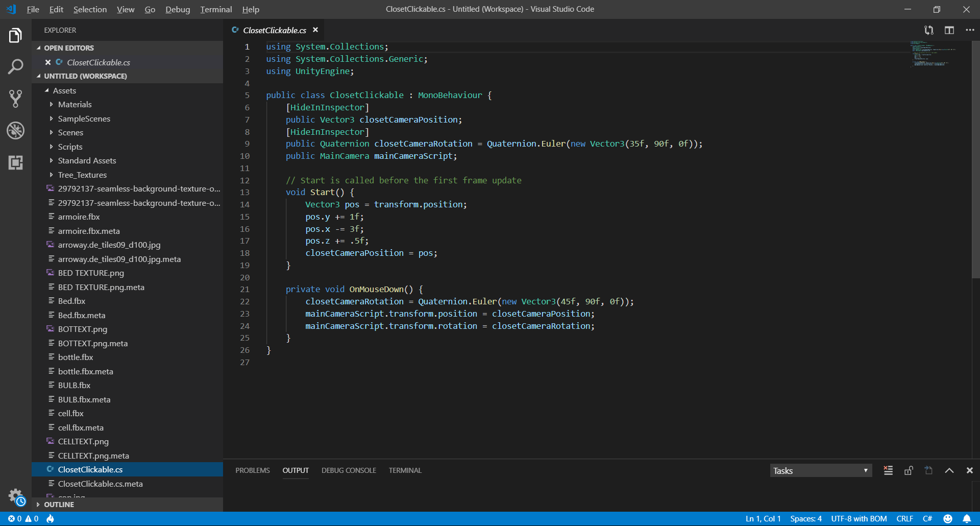Viewport: 980px width, 526px height.
Task: Click the Split Editor icon
Action: point(949,30)
